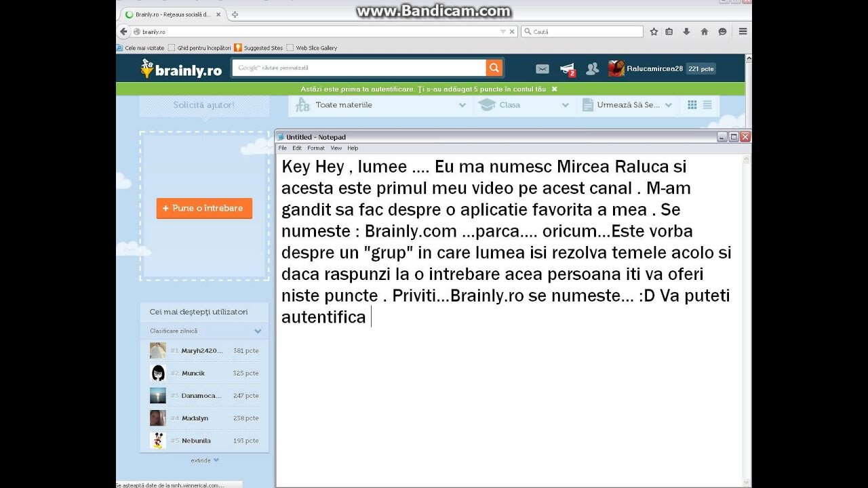Open Brainly messages envelope icon

[542, 68]
